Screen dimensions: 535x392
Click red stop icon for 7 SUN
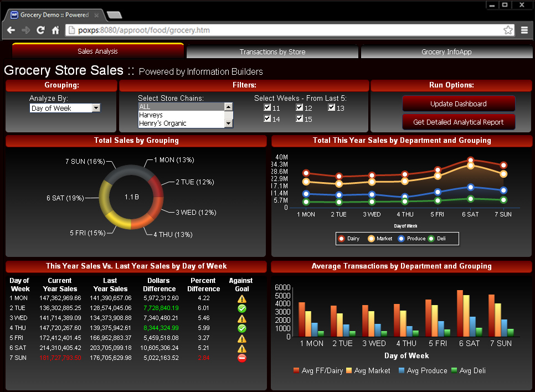[x=242, y=358]
